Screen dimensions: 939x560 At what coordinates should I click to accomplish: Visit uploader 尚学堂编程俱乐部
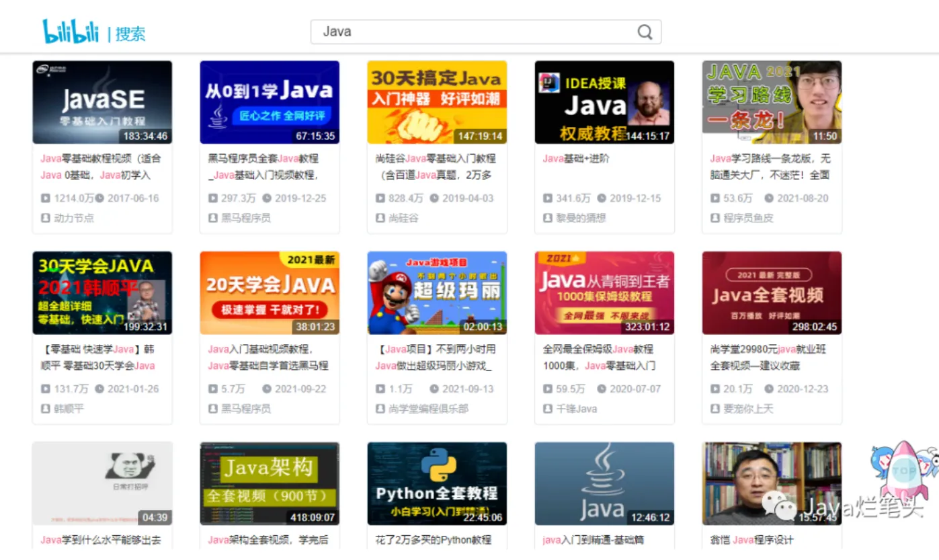[x=429, y=409]
